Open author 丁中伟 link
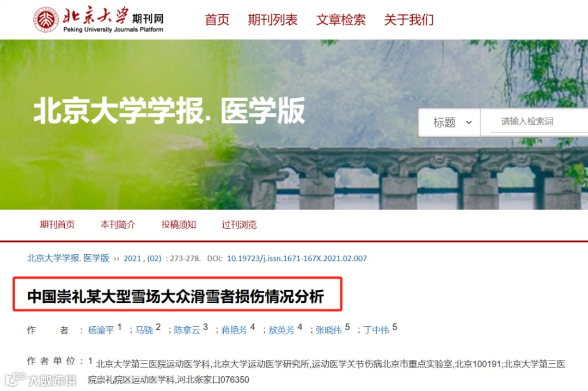588x391 pixels. (x=377, y=330)
